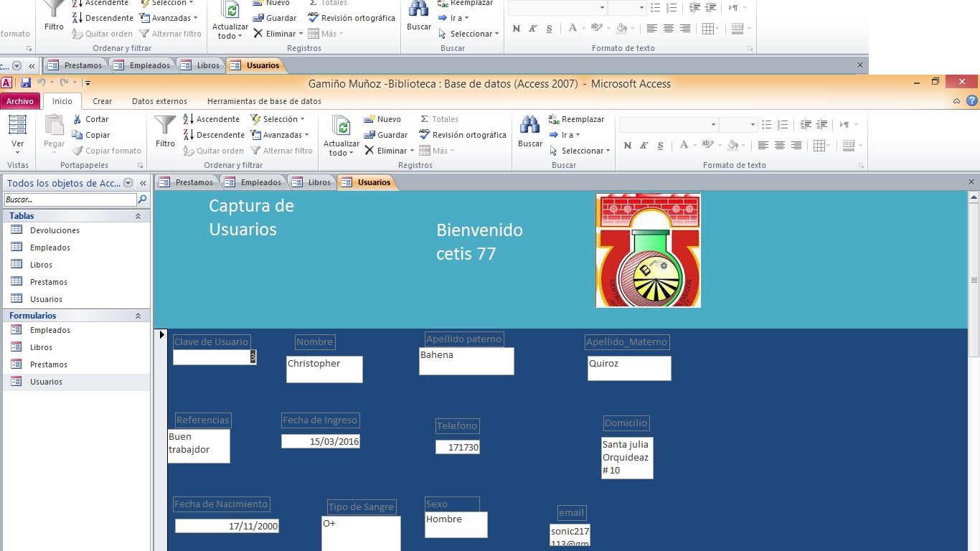This screenshot has width=980, height=551.
Task: Open Avanzadas dropdown in the main Access window ribbon
Action: tap(280, 135)
